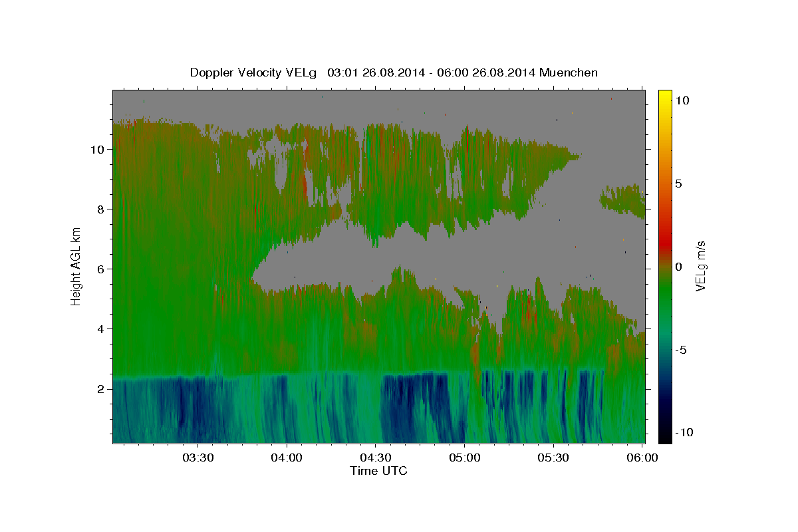This screenshot has height=532, width=798.
Task: Click the colorbar value '5' label
Action: click(x=680, y=184)
